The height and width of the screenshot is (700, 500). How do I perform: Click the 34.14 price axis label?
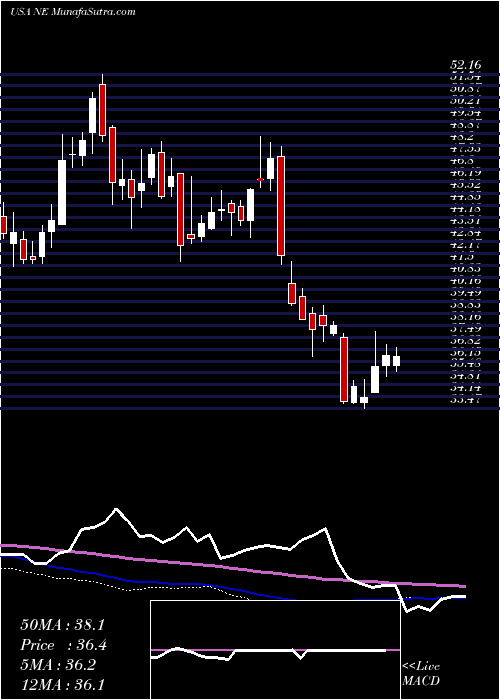(465, 388)
